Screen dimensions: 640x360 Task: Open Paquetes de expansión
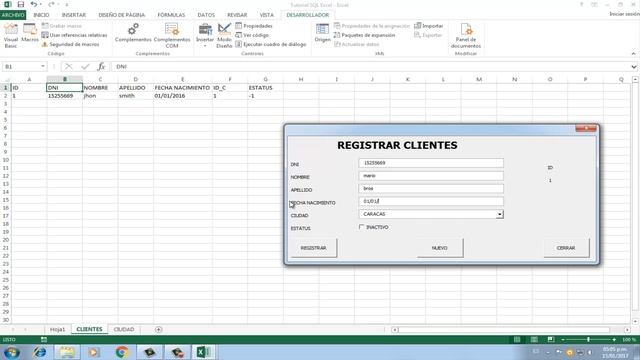(x=364, y=35)
